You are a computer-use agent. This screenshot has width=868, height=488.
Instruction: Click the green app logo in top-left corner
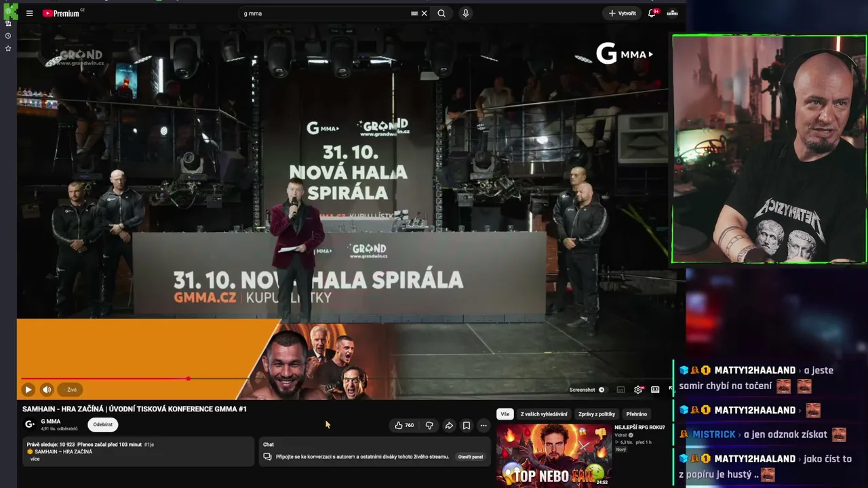[x=10, y=11]
